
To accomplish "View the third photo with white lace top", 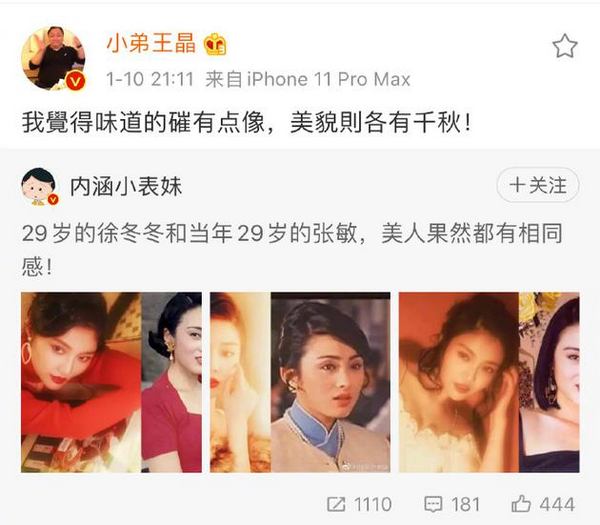I will point(489,382).
